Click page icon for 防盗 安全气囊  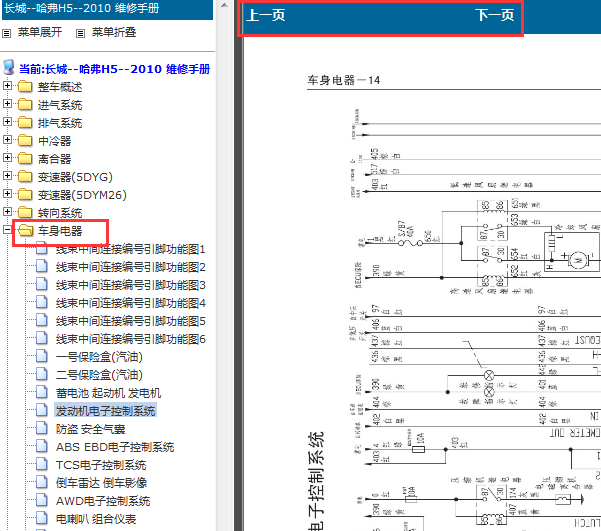(42, 428)
